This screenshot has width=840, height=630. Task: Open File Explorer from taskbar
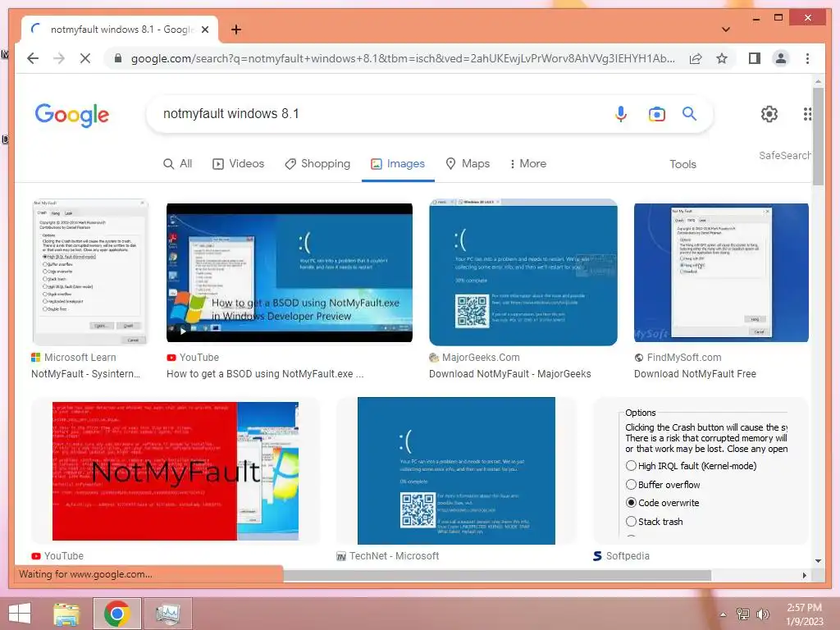click(x=67, y=614)
